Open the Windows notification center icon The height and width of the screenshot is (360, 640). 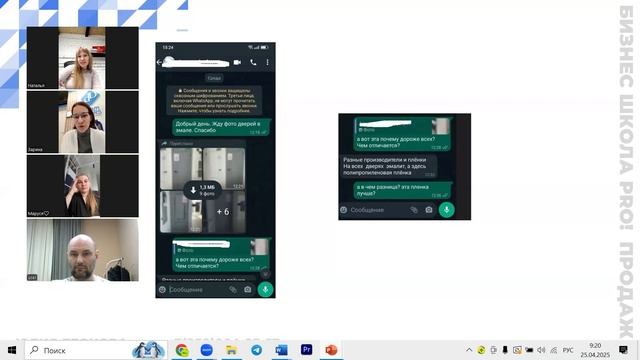623,350
